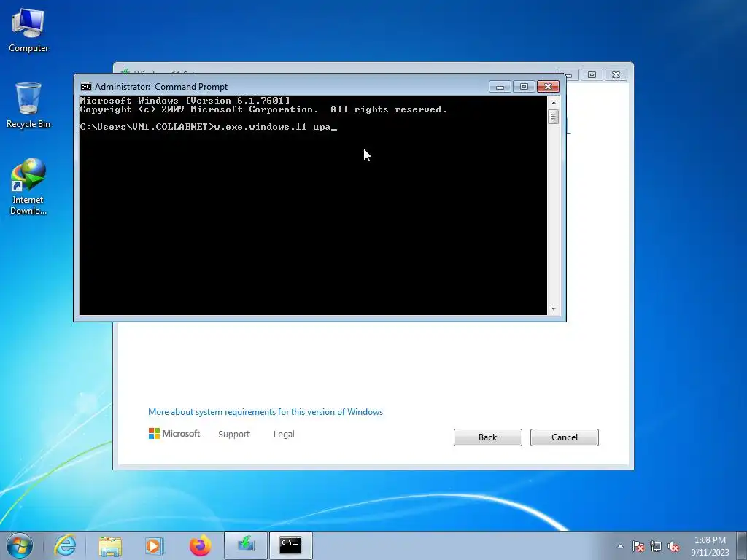This screenshot has height=560, width=747.
Task: Open the Recycle Bin desktop icon
Action: point(28,105)
